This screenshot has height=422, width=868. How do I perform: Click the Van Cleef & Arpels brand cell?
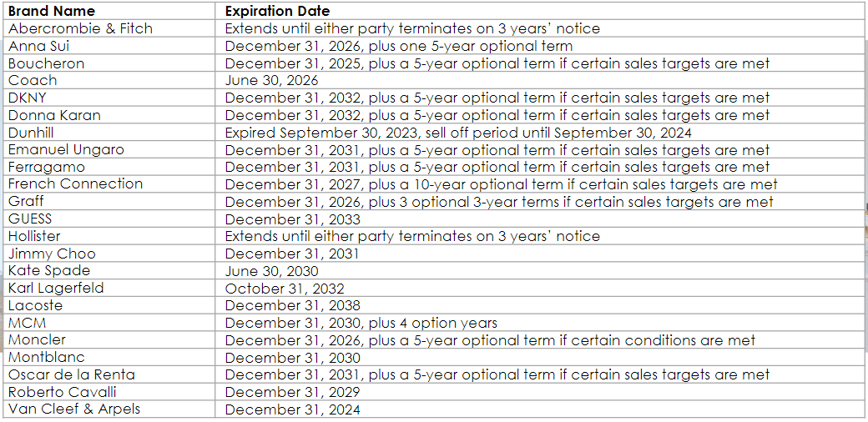point(74,409)
